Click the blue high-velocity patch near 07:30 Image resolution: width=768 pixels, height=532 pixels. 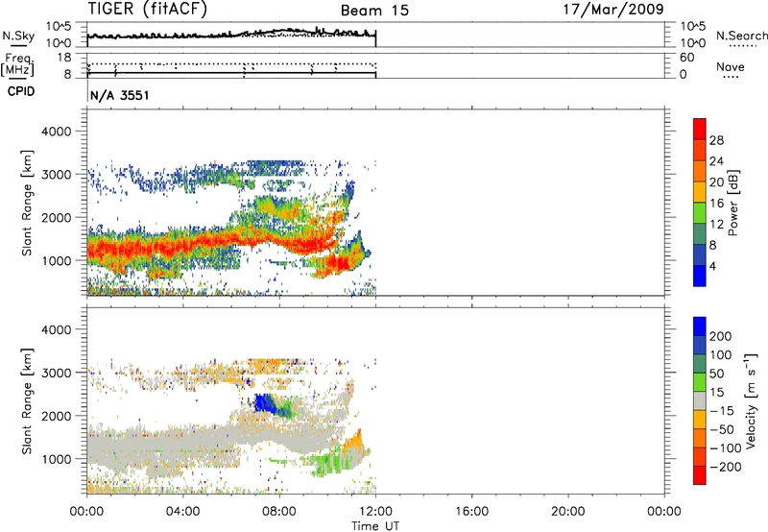(x=265, y=402)
